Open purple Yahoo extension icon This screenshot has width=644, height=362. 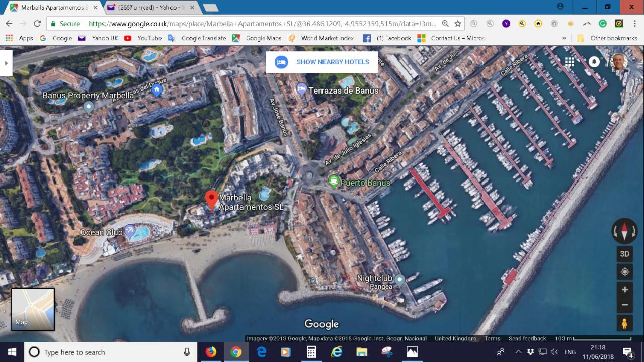coord(506,24)
